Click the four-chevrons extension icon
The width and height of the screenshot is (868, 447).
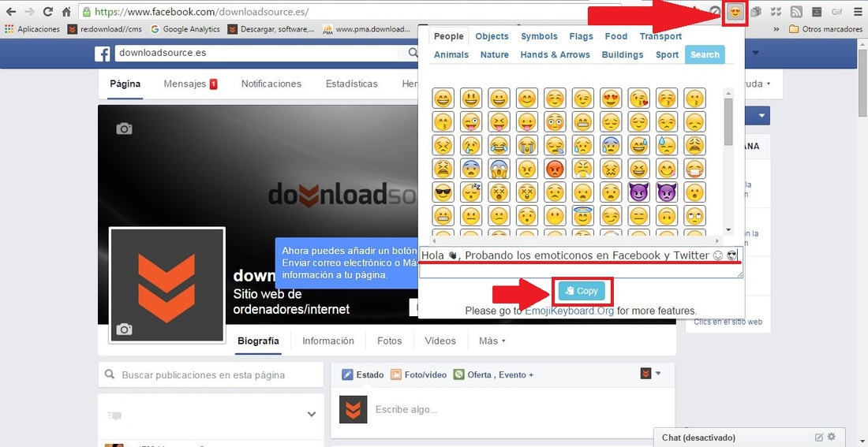[776, 12]
